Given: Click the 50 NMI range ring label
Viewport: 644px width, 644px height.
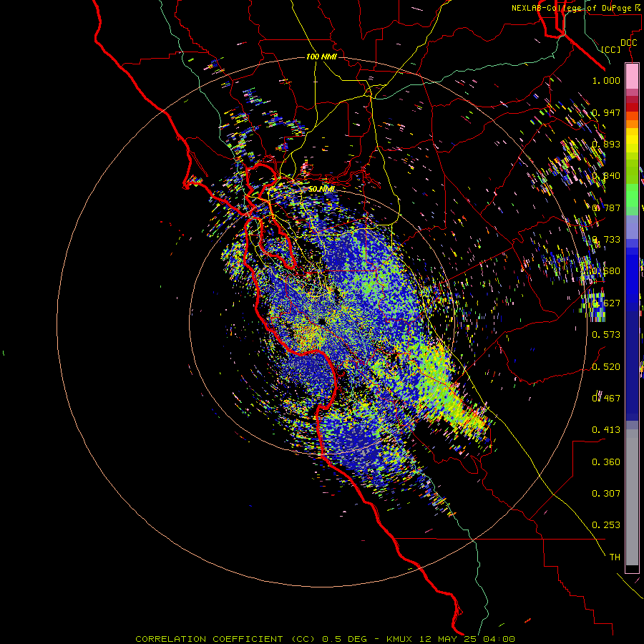Looking at the screenshot, I should pyautogui.click(x=321, y=190).
